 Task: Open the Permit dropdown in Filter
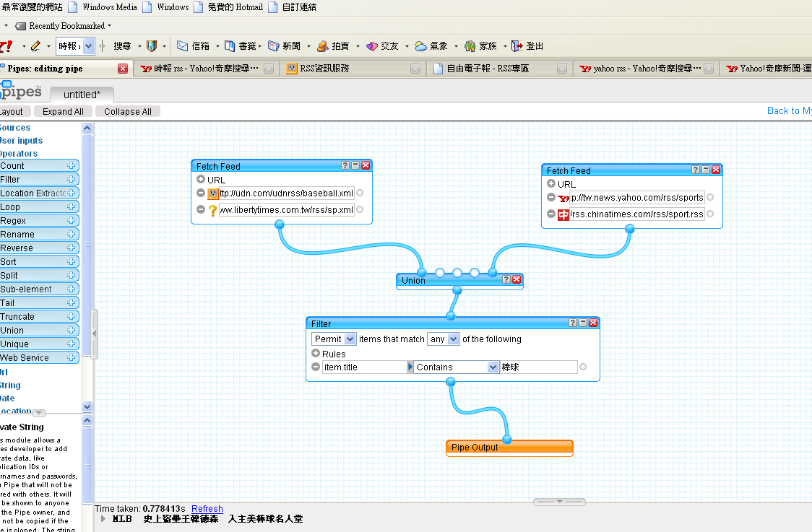pos(334,339)
